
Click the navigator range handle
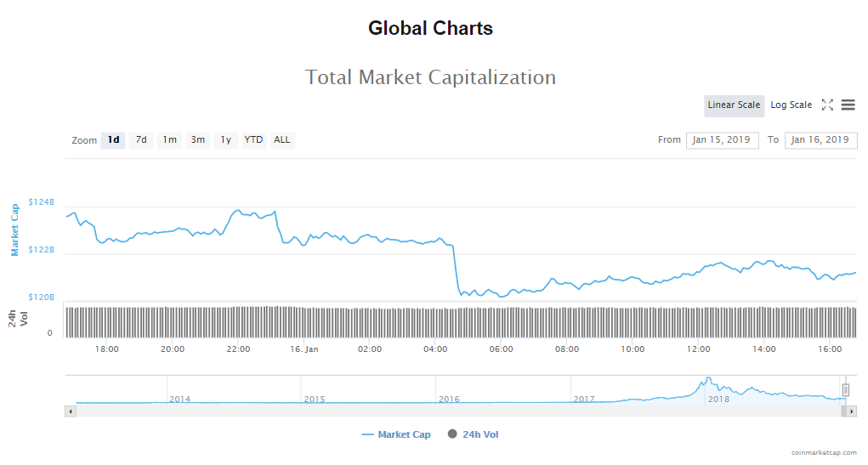pyautogui.click(x=845, y=389)
